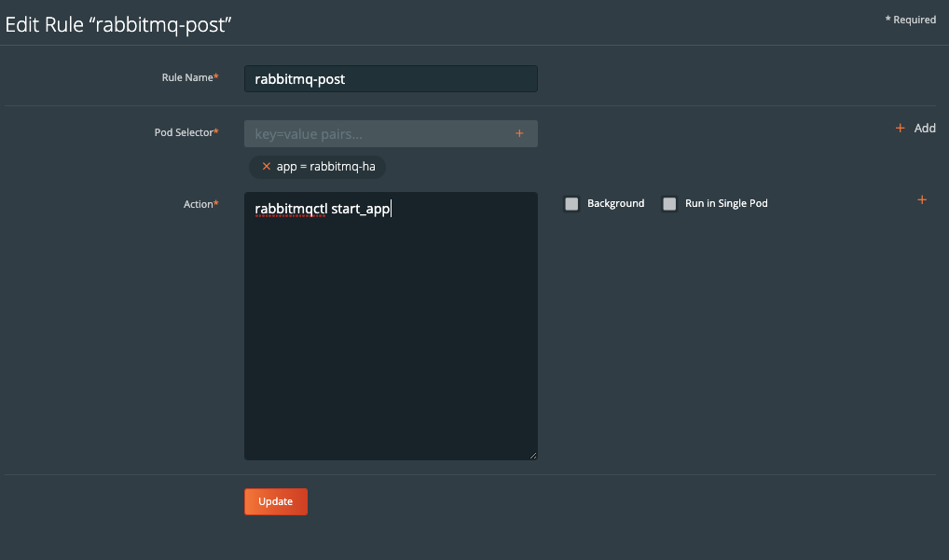Viewport: 949px width, 560px height.
Task: Click the Run in Single Pod label
Action: pos(726,203)
